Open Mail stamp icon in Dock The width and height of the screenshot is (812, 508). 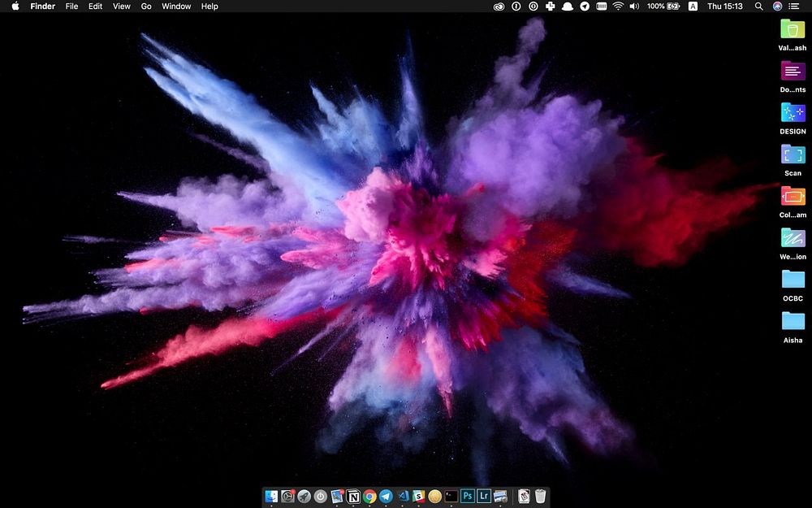click(337, 497)
